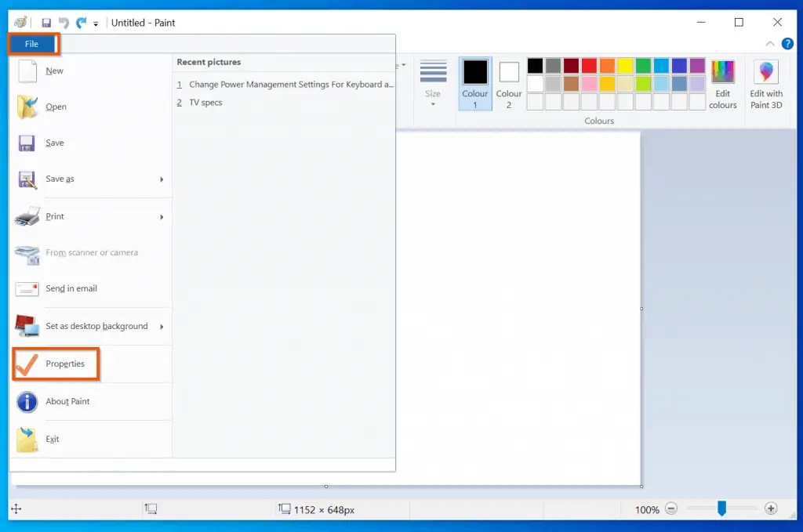Open the File menu
The height and width of the screenshot is (532, 803).
coord(32,43)
